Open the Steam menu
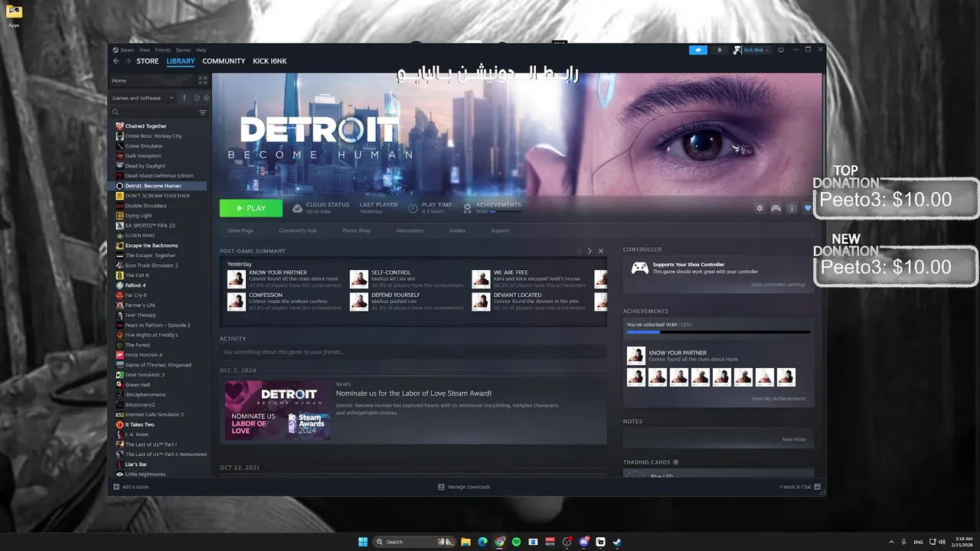980x551 pixels. [x=127, y=50]
